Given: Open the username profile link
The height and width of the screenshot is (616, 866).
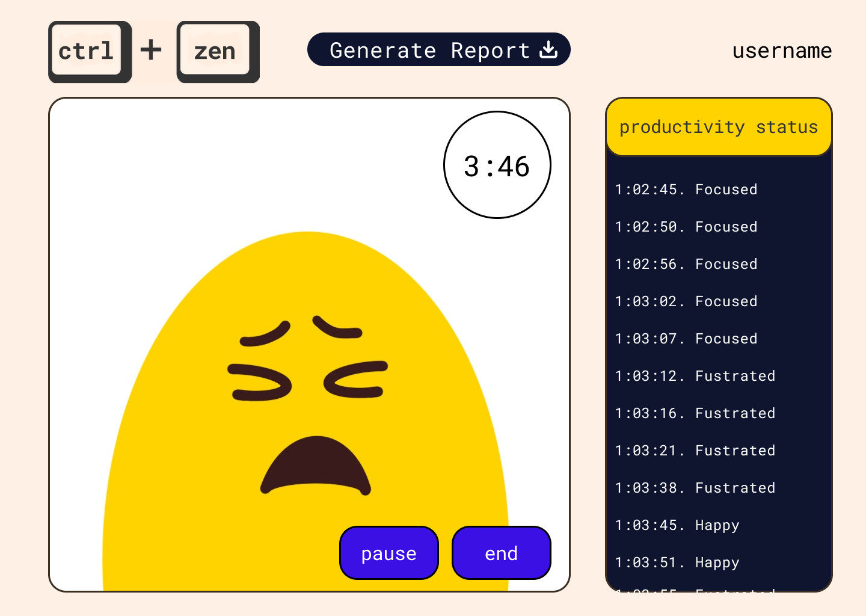Looking at the screenshot, I should (x=782, y=51).
